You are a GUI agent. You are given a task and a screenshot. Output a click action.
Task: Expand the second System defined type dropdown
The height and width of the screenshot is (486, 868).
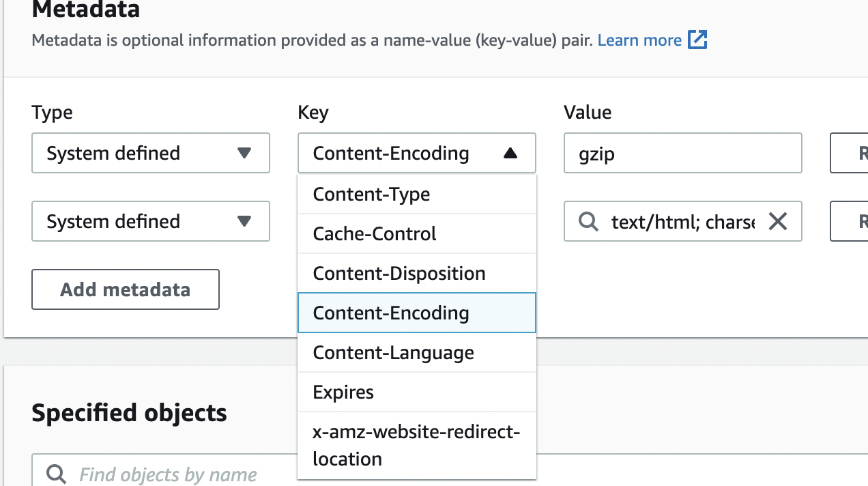tap(150, 221)
